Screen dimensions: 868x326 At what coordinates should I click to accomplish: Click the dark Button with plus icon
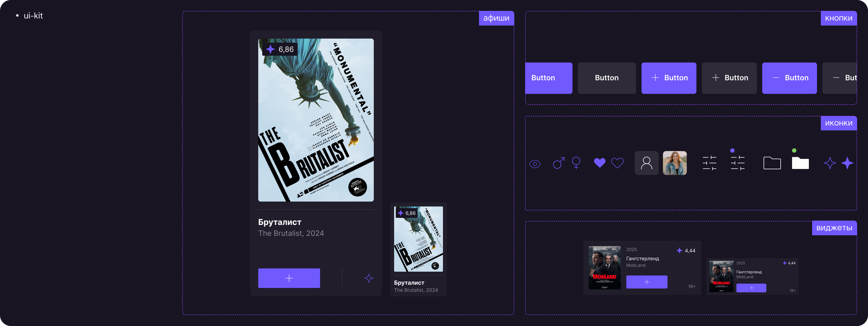pos(729,78)
